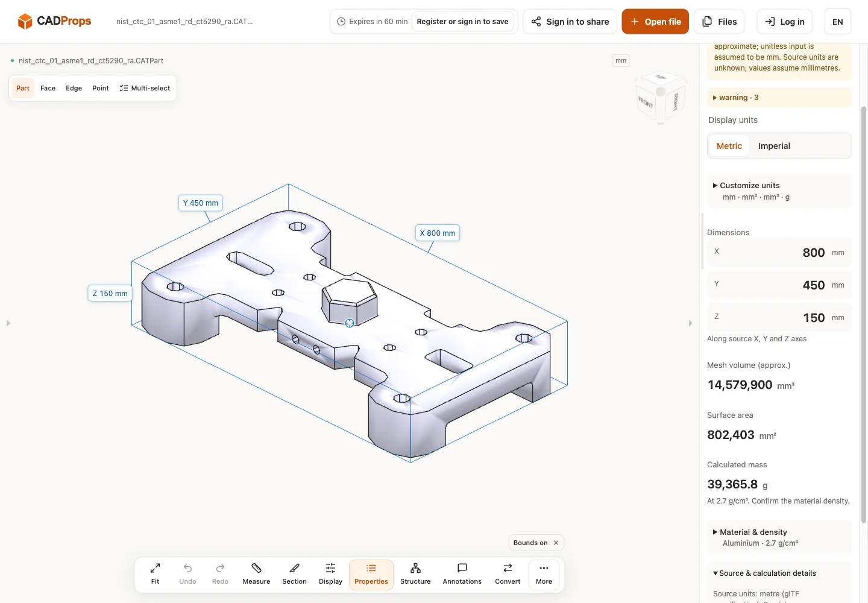The height and width of the screenshot is (603, 868).
Task: Click the mm units badge in viewport
Action: click(621, 60)
